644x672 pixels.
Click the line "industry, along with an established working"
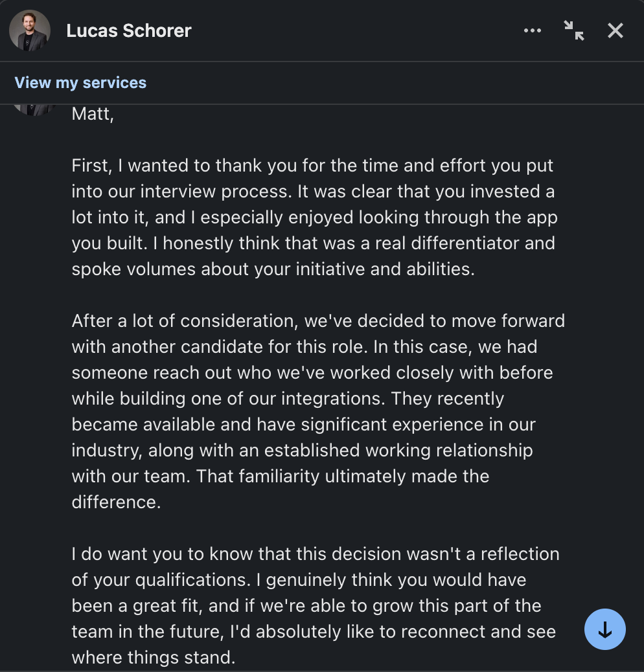[x=303, y=451]
